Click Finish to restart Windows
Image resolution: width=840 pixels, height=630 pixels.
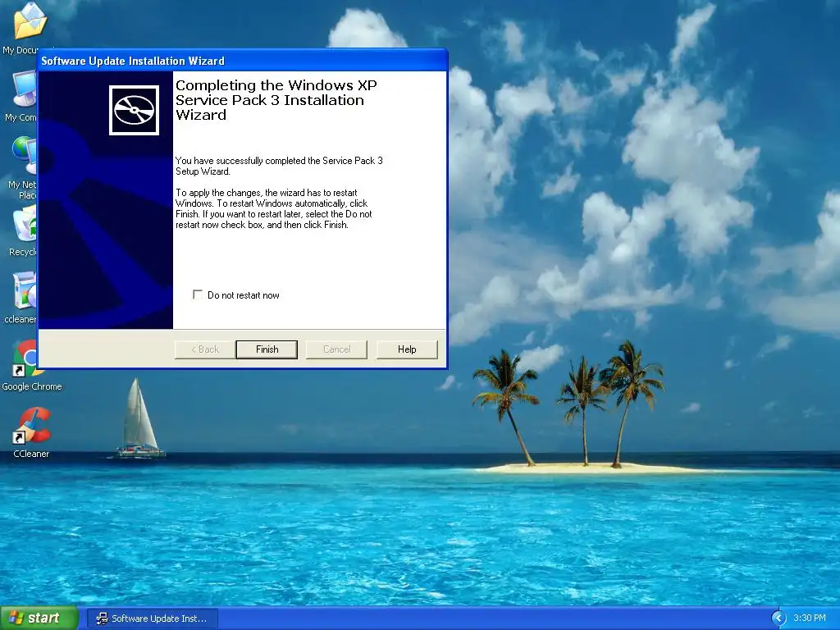coord(267,349)
